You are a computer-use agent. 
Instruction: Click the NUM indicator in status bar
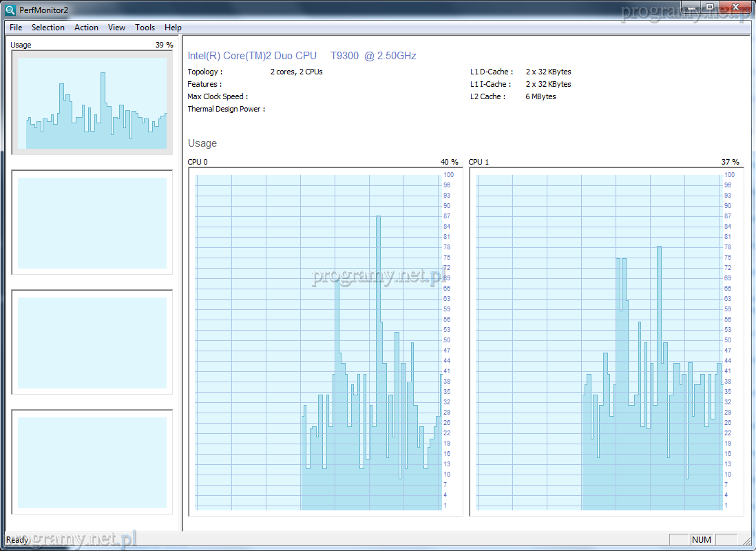[x=702, y=539]
